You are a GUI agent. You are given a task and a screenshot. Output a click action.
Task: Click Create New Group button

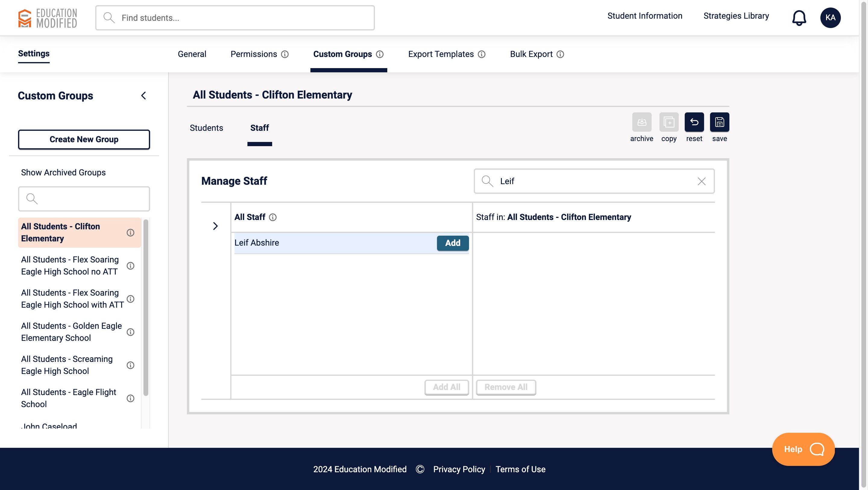coord(84,140)
